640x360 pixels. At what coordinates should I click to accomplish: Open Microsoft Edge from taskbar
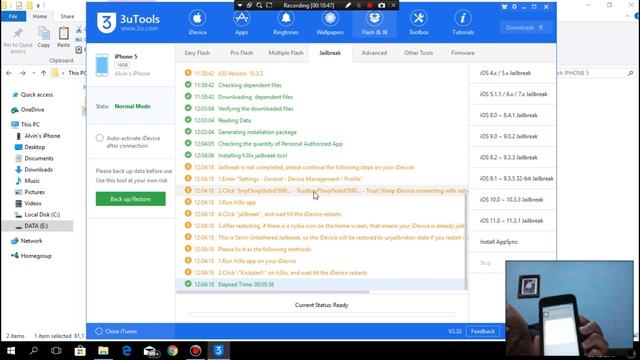tap(127, 351)
